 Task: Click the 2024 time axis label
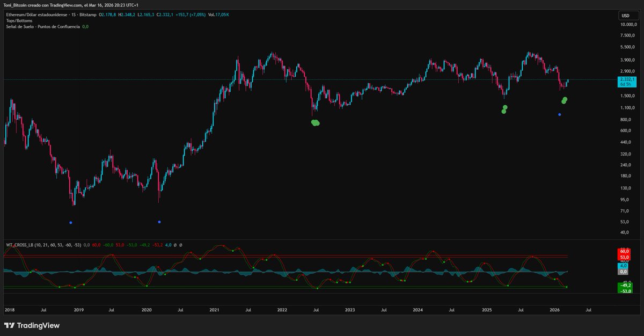[x=418, y=310]
